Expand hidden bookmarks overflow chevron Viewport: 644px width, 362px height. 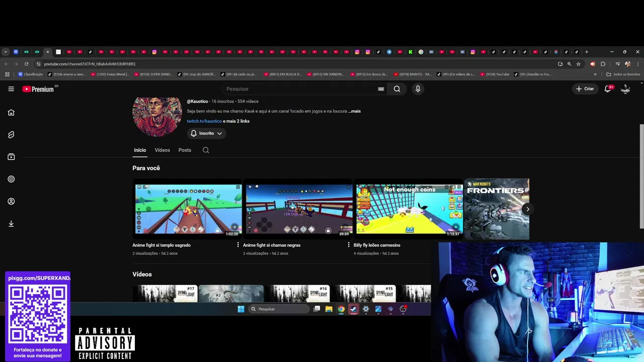pos(595,74)
